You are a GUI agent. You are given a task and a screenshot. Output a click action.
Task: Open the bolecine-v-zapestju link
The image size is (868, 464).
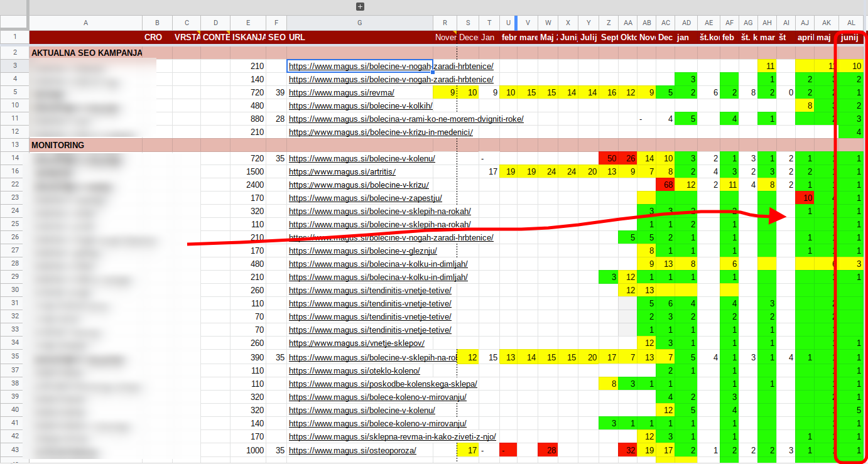[365, 198]
